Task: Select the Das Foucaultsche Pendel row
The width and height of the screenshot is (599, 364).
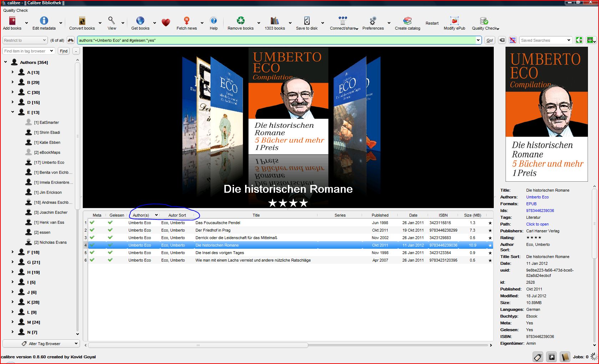Action: pos(288,223)
